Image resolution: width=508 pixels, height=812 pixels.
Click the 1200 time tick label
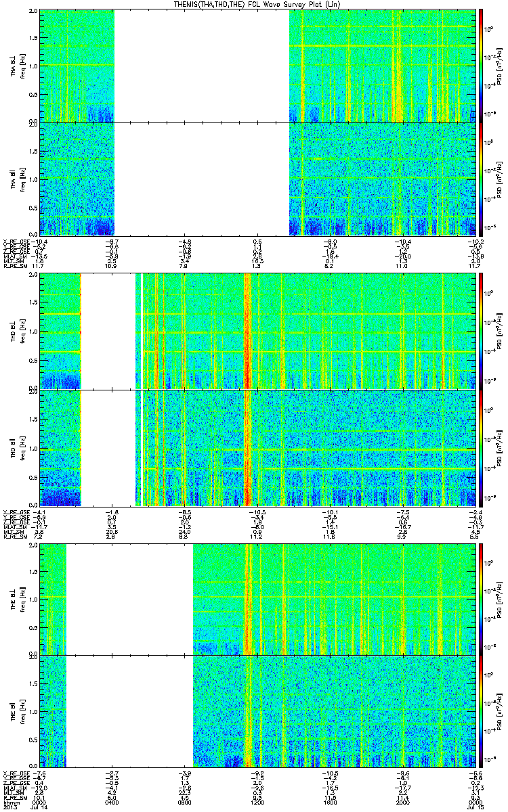(258, 803)
